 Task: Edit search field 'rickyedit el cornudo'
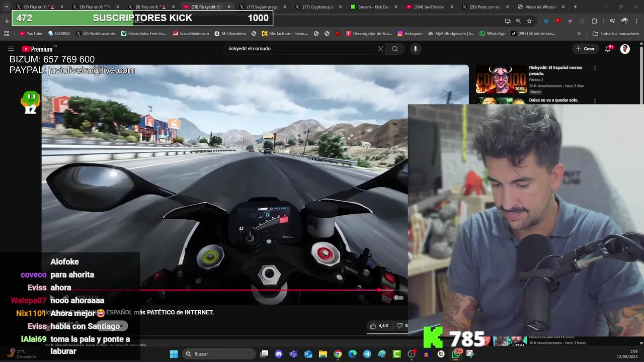302,49
